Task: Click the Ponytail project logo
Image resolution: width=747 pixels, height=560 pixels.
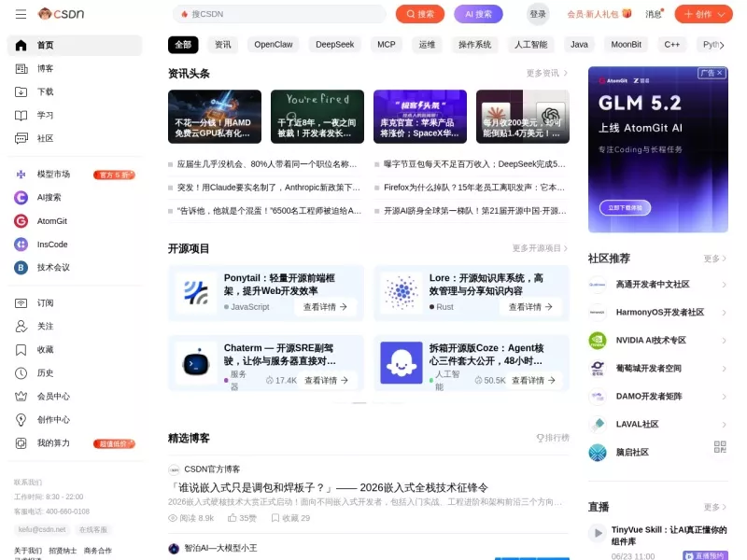Action: point(196,293)
